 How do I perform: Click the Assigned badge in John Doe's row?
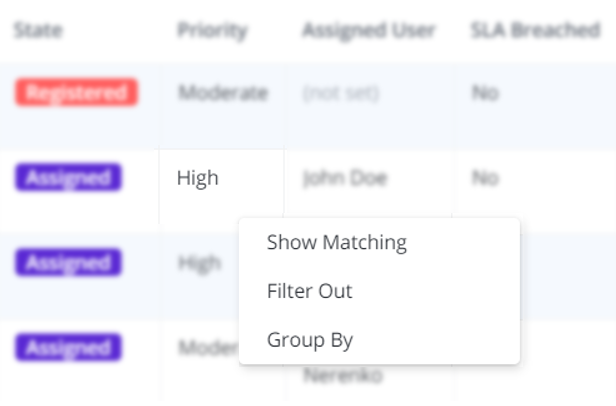[68, 178]
